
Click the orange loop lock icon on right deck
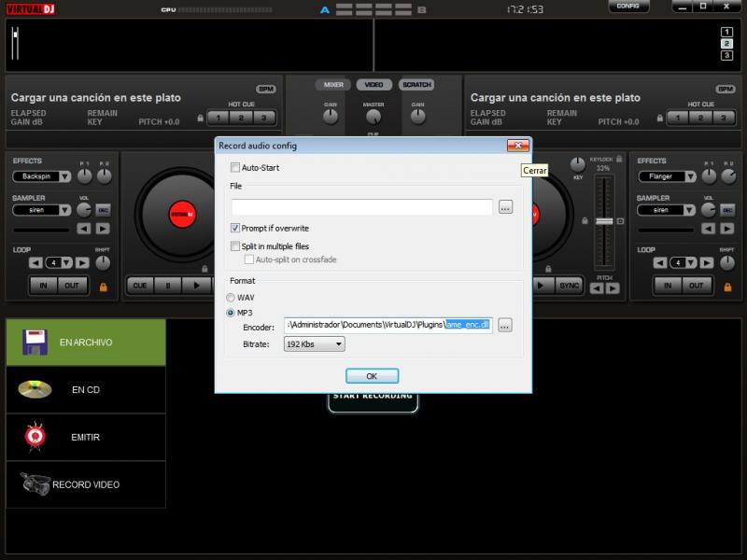click(x=727, y=287)
